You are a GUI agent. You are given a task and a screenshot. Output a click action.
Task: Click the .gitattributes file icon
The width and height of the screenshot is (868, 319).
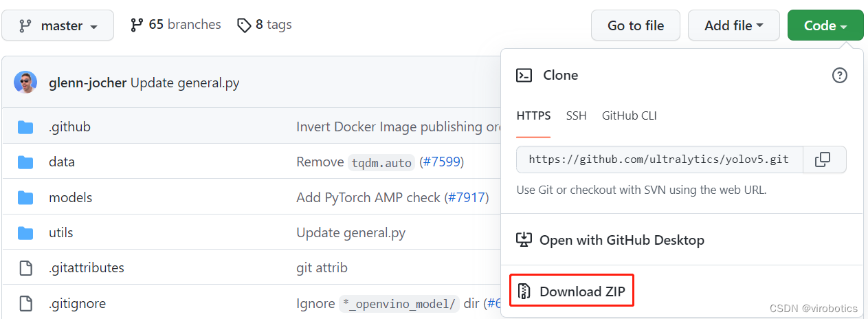pyautogui.click(x=25, y=268)
